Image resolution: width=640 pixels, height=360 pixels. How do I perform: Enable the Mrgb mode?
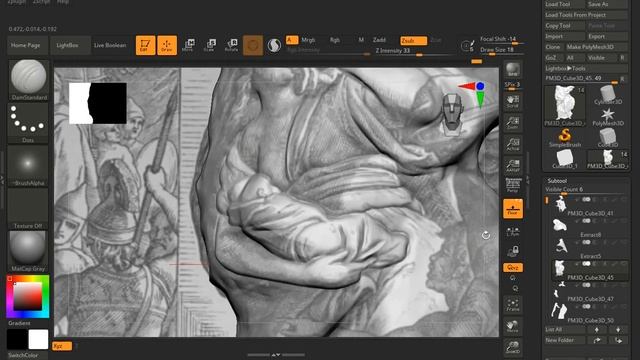pyautogui.click(x=308, y=40)
